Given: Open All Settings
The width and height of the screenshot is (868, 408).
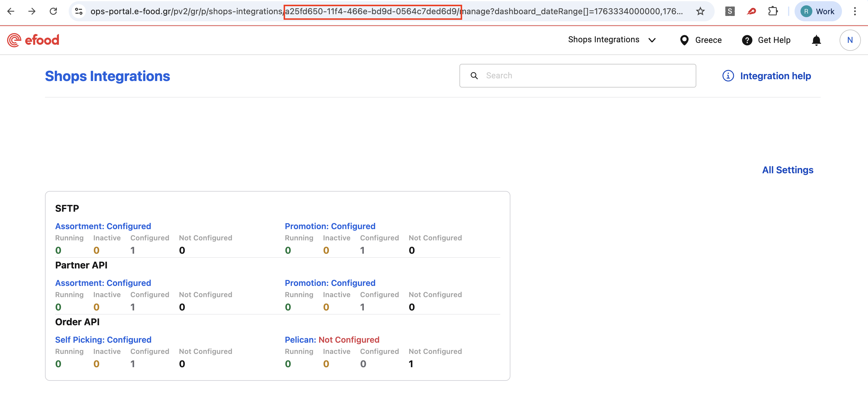Looking at the screenshot, I should (787, 170).
